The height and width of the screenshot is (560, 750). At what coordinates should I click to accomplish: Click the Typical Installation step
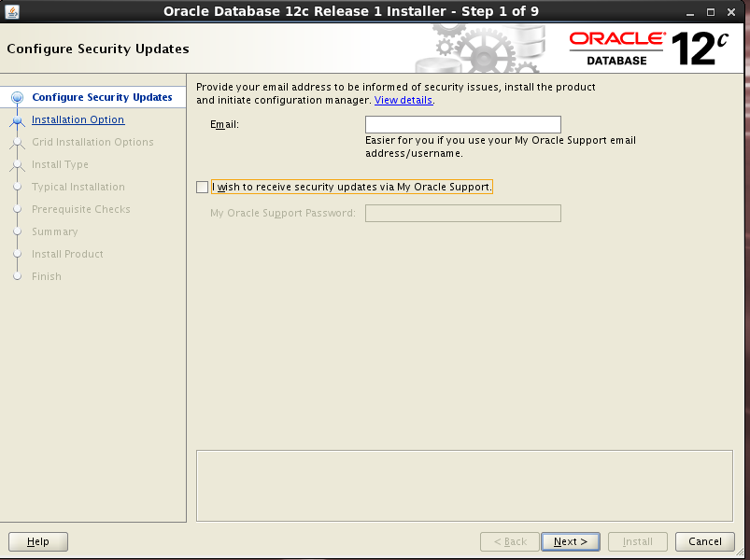(78, 187)
